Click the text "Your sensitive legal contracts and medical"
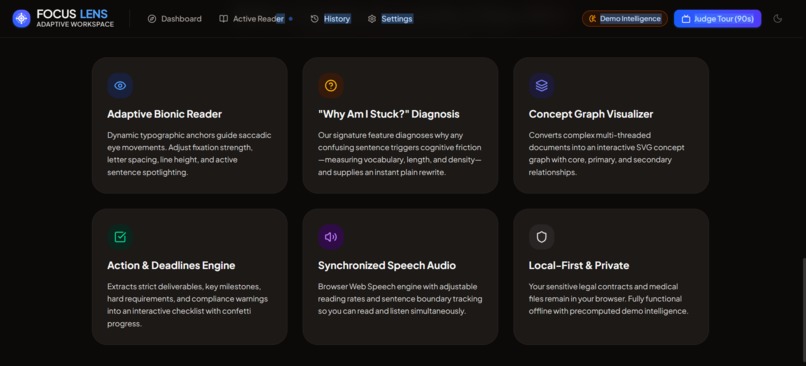806x366 pixels. coord(603,286)
